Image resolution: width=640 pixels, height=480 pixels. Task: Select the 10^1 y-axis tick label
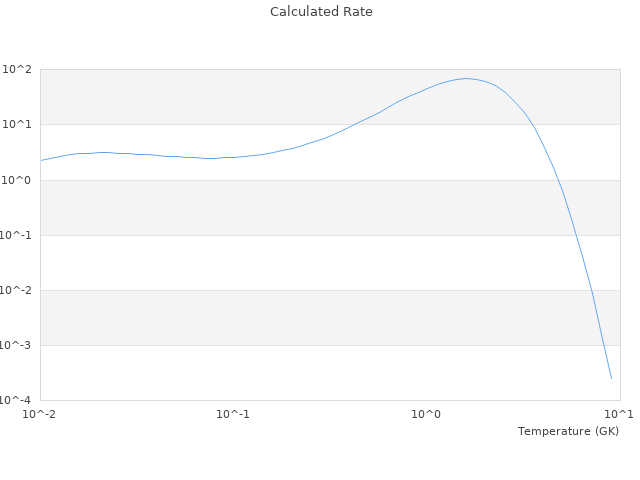17,125
